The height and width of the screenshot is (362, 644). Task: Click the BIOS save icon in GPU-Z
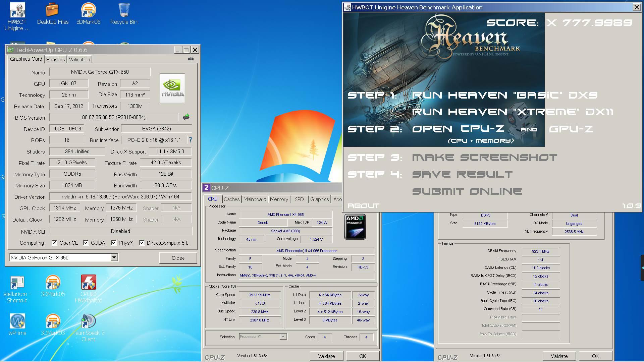pyautogui.click(x=186, y=117)
